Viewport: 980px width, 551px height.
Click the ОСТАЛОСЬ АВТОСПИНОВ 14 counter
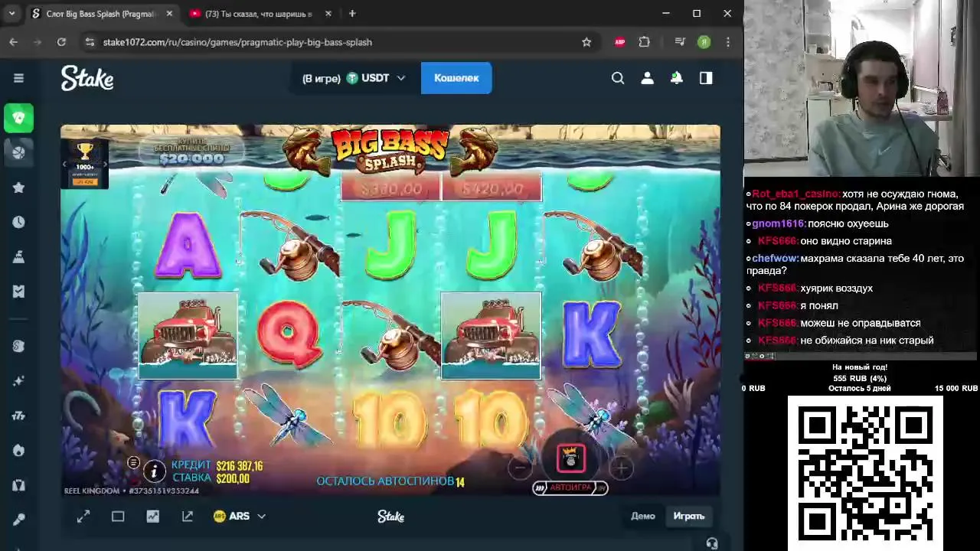tap(390, 481)
